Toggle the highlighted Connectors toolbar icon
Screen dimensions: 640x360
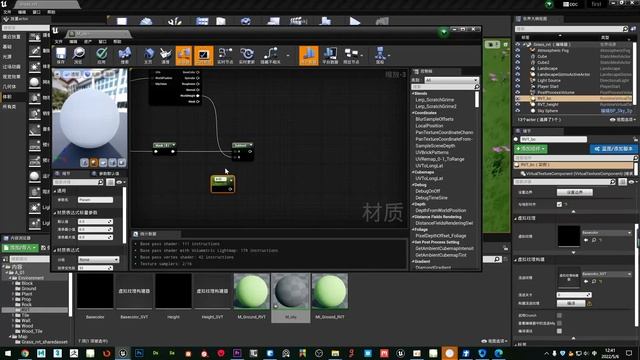(x=184, y=56)
